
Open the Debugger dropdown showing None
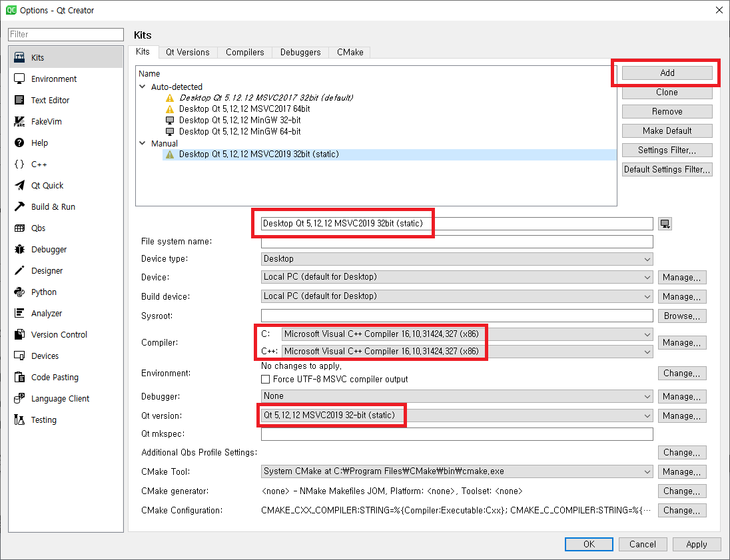click(457, 396)
